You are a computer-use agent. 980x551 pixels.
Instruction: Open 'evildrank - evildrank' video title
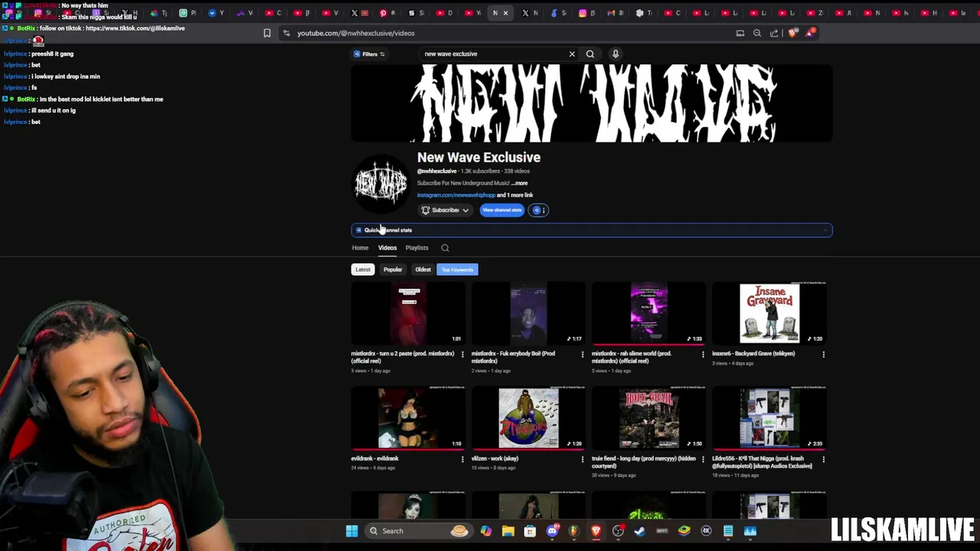tap(375, 458)
